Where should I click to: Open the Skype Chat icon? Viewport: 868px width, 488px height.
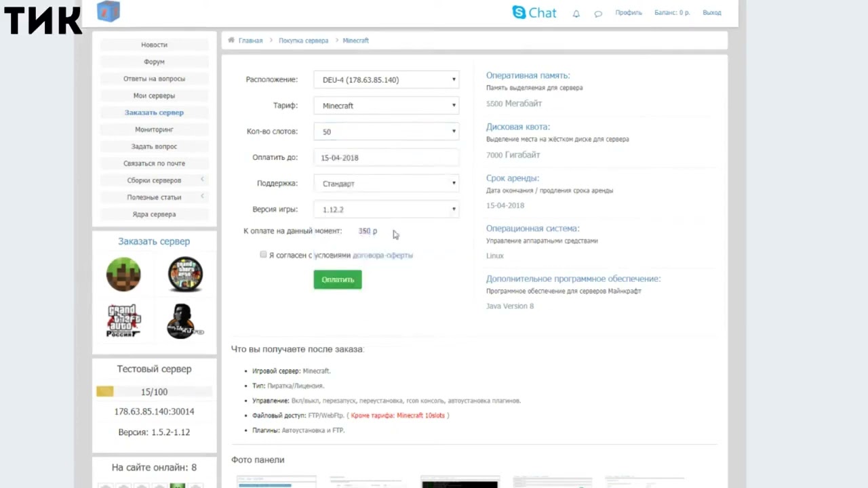pos(534,12)
